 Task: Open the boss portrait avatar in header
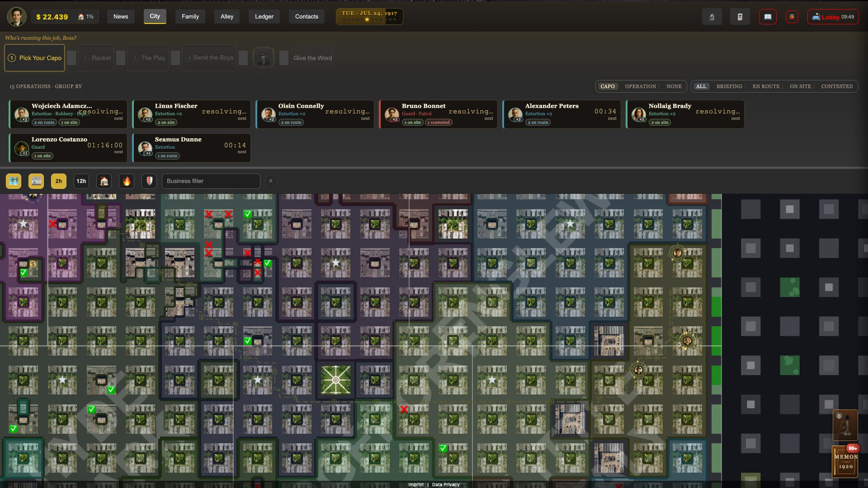click(x=17, y=17)
